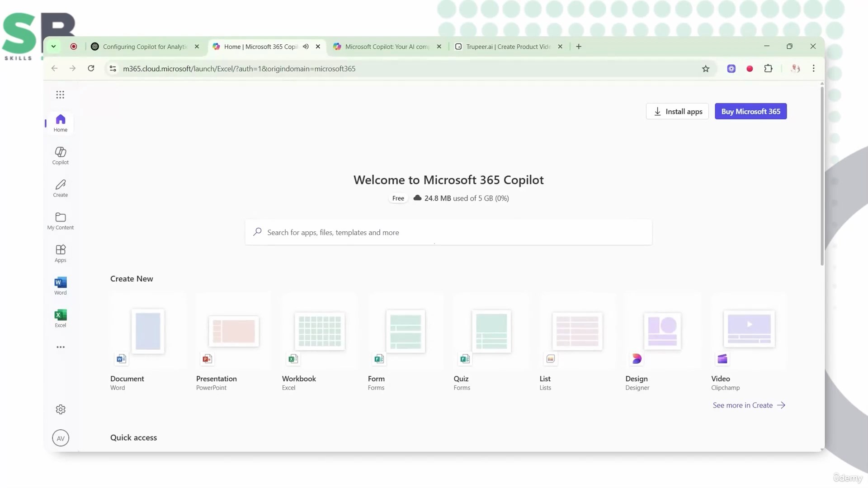The image size is (868, 488).
Task: Expand more sidebar apps via ellipsis
Action: coord(60,347)
